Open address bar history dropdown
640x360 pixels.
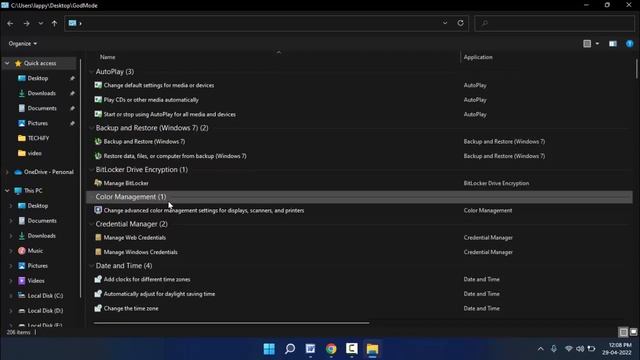445,23
